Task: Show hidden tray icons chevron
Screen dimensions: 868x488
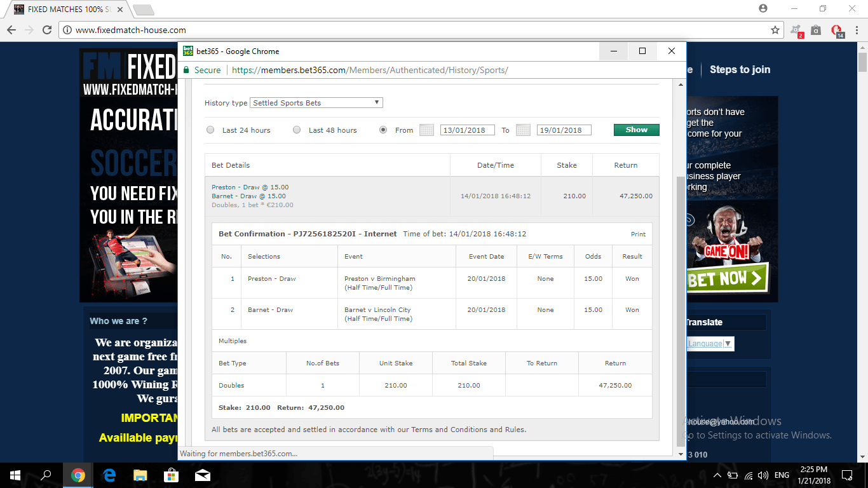Action: [x=717, y=475]
